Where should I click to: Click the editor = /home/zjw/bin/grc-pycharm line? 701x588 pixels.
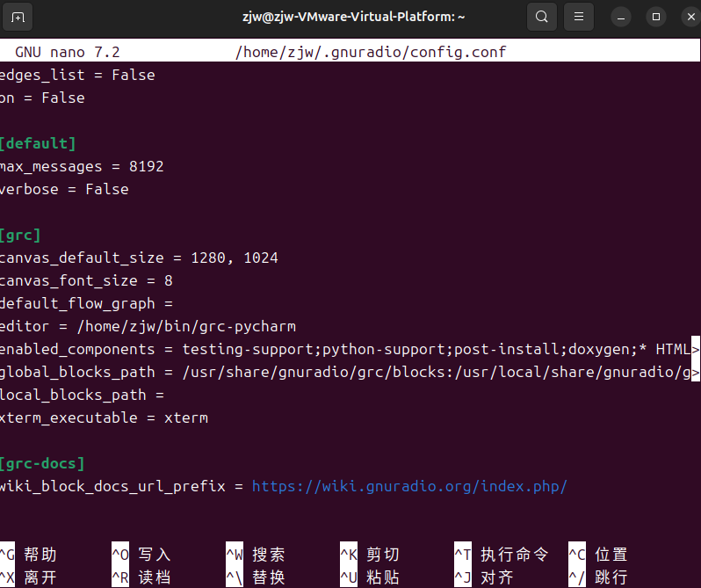click(148, 326)
